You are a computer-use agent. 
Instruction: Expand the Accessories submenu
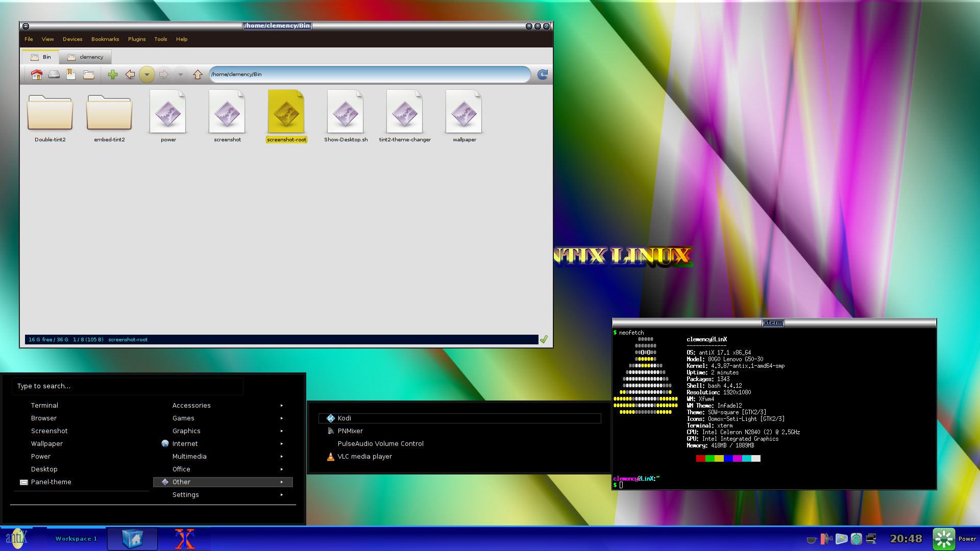(223, 406)
